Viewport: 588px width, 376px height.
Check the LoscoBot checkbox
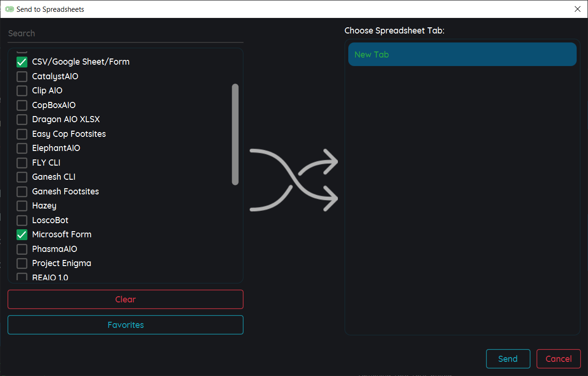22,220
